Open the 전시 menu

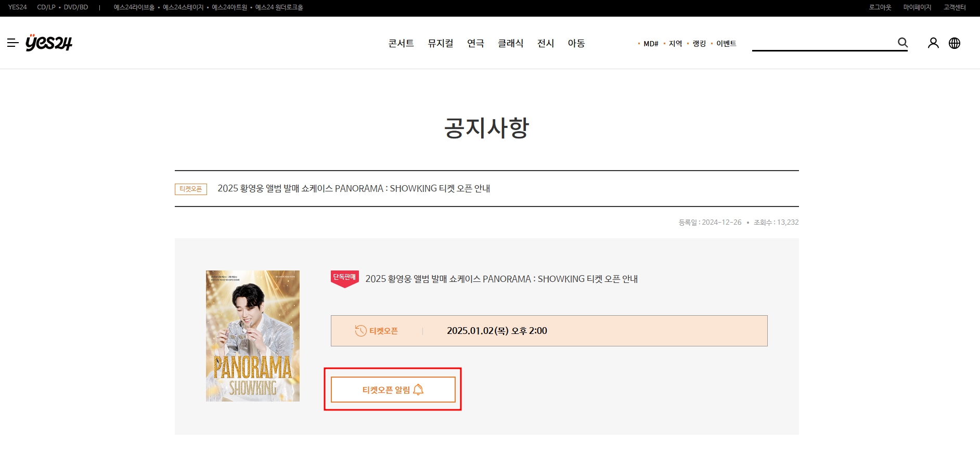click(x=546, y=43)
